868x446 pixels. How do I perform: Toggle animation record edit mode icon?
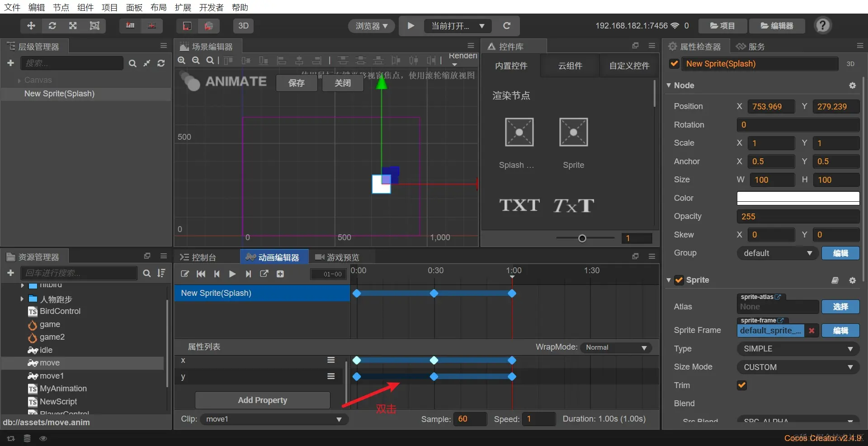click(x=185, y=274)
